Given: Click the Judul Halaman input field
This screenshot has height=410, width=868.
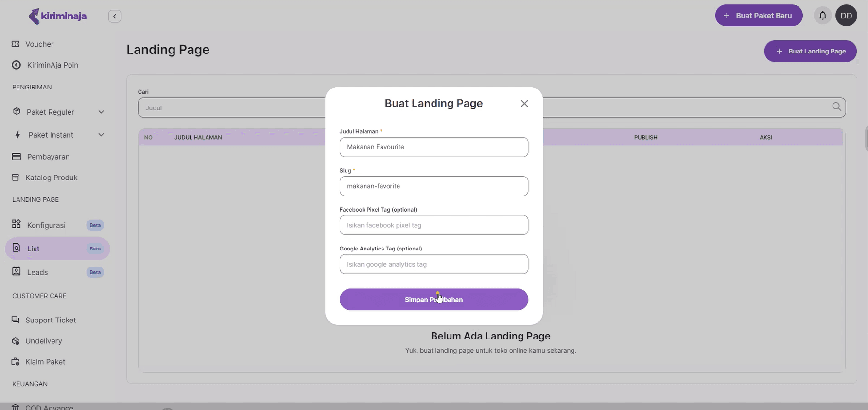Looking at the screenshot, I should click(x=434, y=147).
